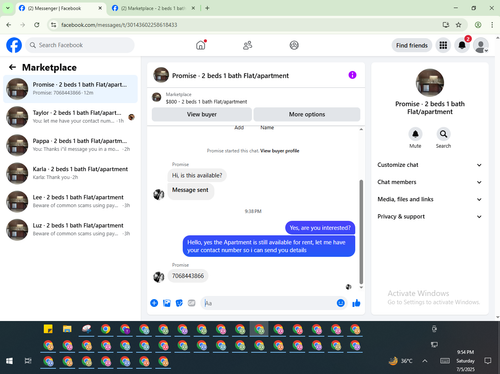
Task: Open Taylor conversation in the chat list
Action: click(70, 117)
